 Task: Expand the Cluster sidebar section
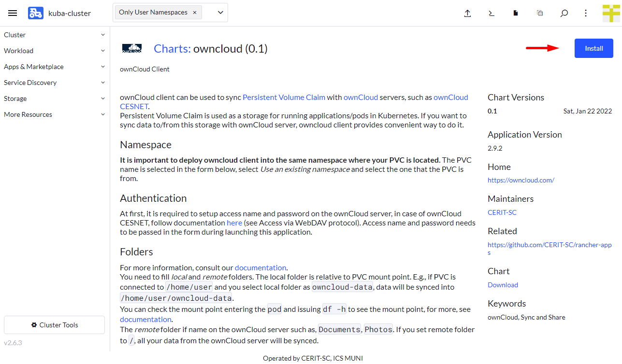click(x=54, y=35)
